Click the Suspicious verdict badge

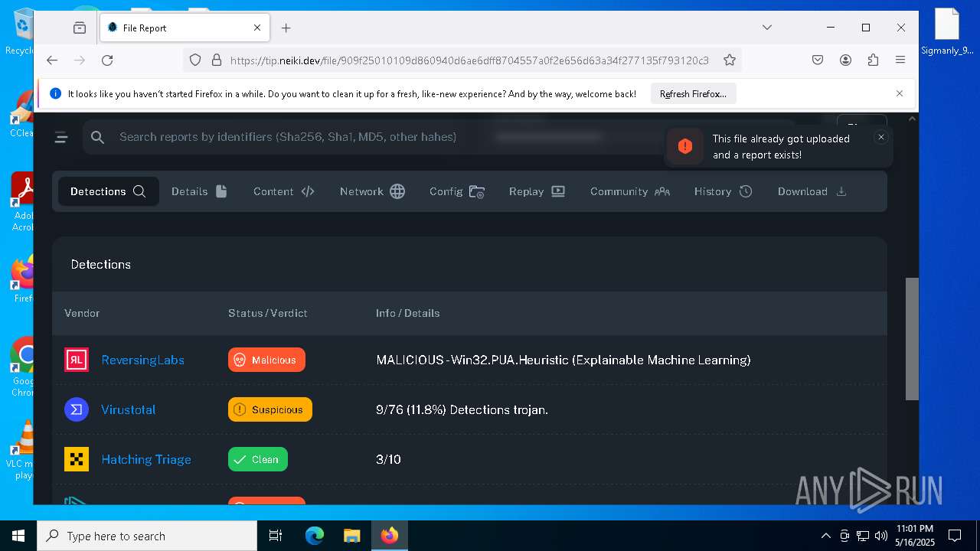(270, 409)
